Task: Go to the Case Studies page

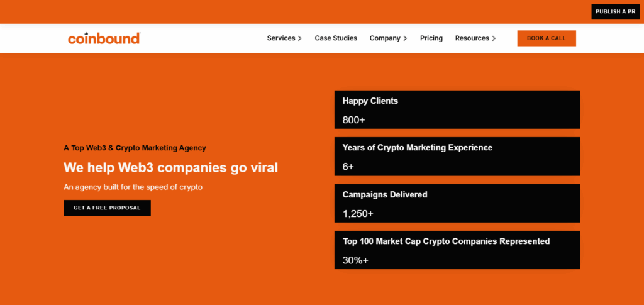Action: coord(336,38)
